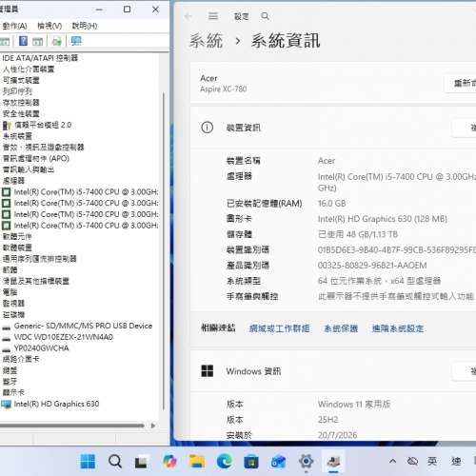476x476 pixels.
Task: Click the Windows 11 家用版 edition text
Action: pos(354,405)
